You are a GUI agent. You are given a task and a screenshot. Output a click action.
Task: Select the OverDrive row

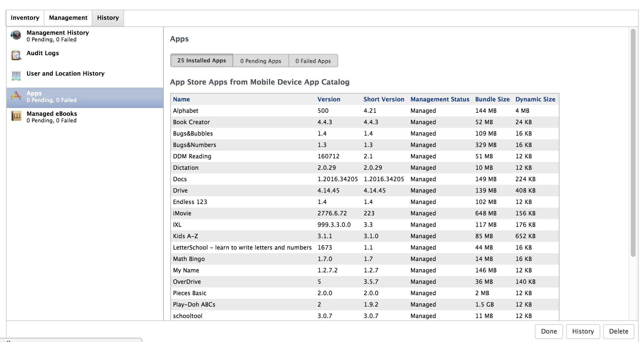(x=365, y=282)
